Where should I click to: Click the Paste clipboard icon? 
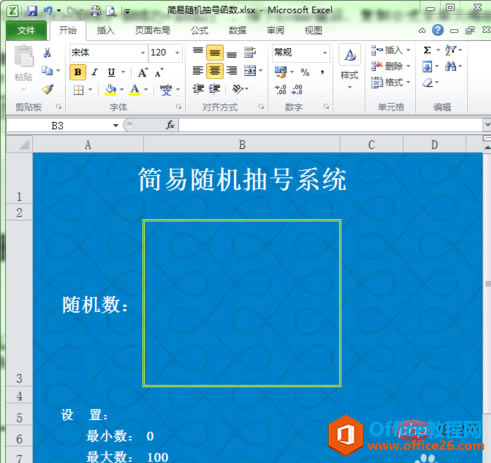click(x=24, y=56)
